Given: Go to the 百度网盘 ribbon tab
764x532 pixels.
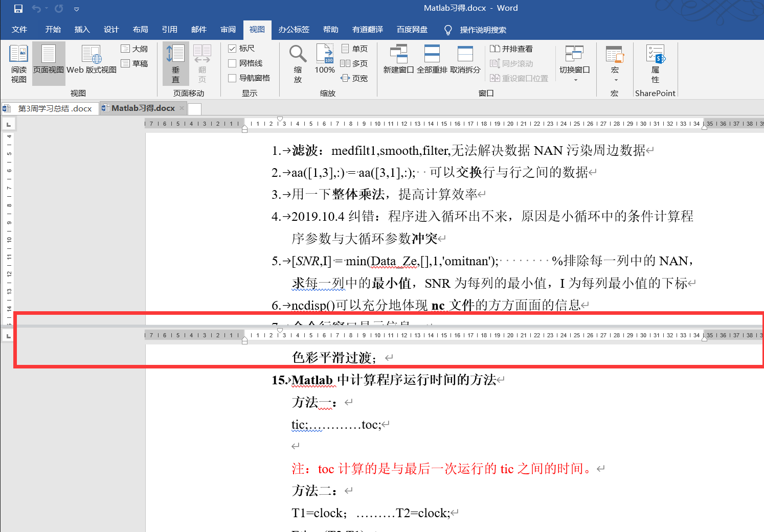Looking at the screenshot, I should [412, 30].
